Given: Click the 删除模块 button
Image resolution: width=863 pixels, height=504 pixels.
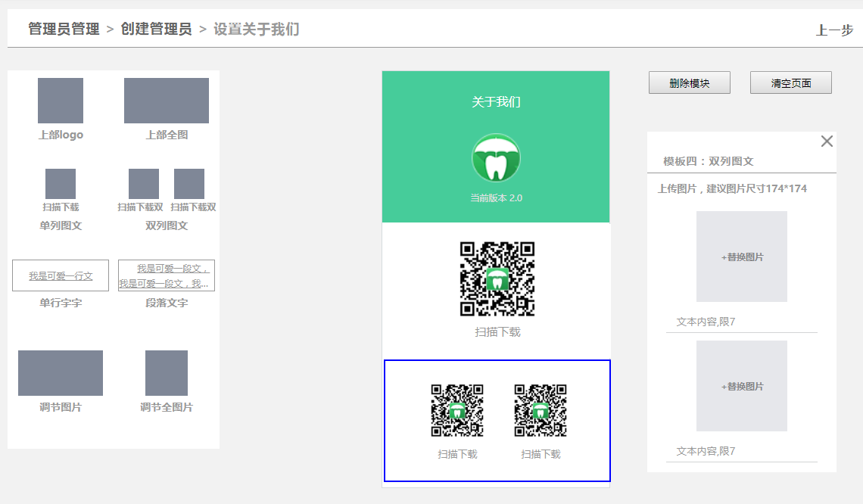Looking at the screenshot, I should pyautogui.click(x=690, y=82).
